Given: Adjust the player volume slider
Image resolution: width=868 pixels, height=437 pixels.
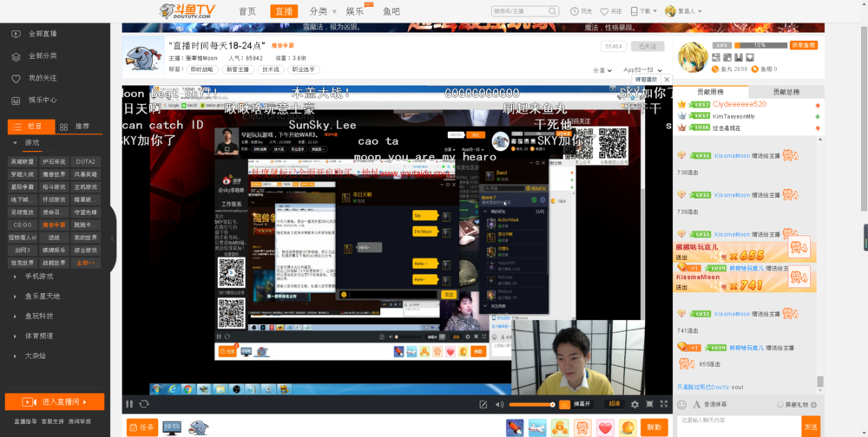Looking at the screenshot, I should pos(531,404).
